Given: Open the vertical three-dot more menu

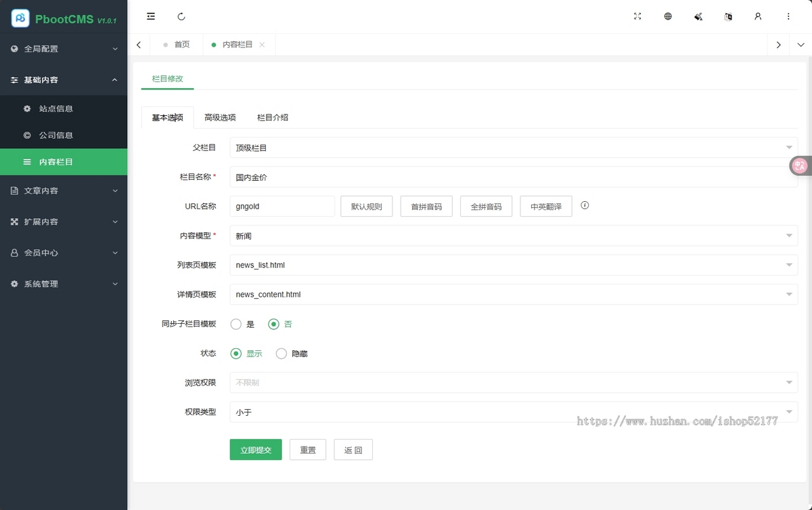Looking at the screenshot, I should [x=788, y=16].
